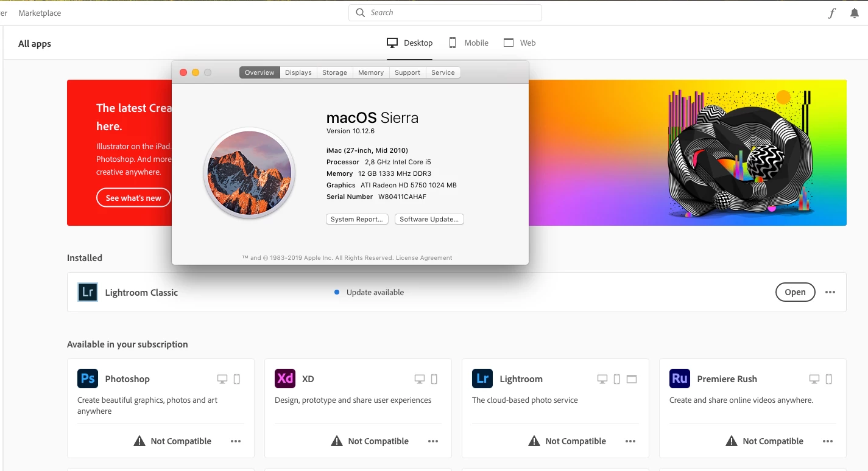Screen dimensions: 868x471
Task: Click the Lightroom cloud app icon
Action: (x=482, y=379)
